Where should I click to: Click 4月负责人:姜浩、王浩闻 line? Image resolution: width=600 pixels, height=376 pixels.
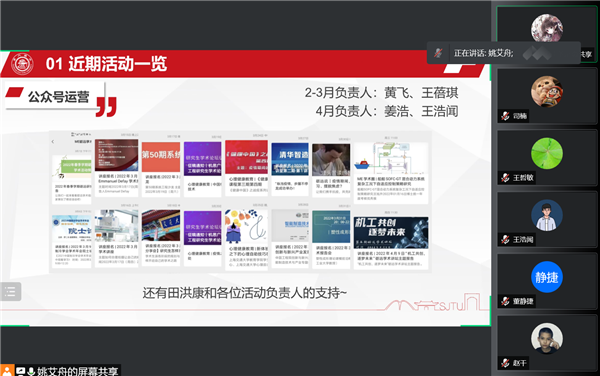(386, 111)
